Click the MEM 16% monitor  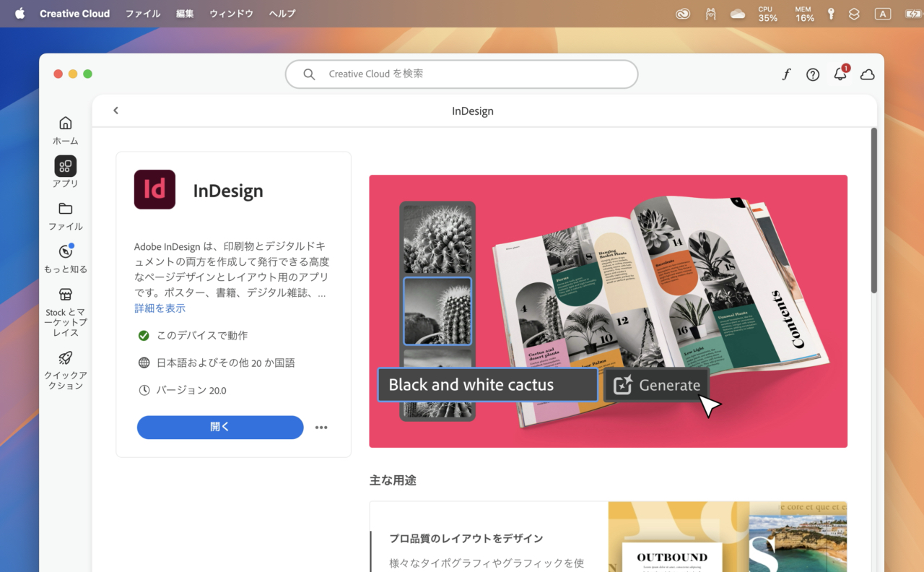804,14
